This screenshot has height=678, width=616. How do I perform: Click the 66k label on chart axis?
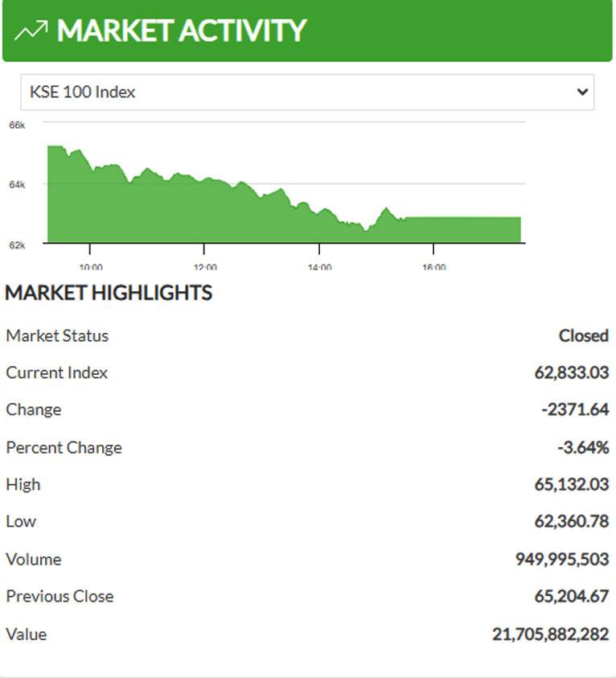(x=17, y=125)
